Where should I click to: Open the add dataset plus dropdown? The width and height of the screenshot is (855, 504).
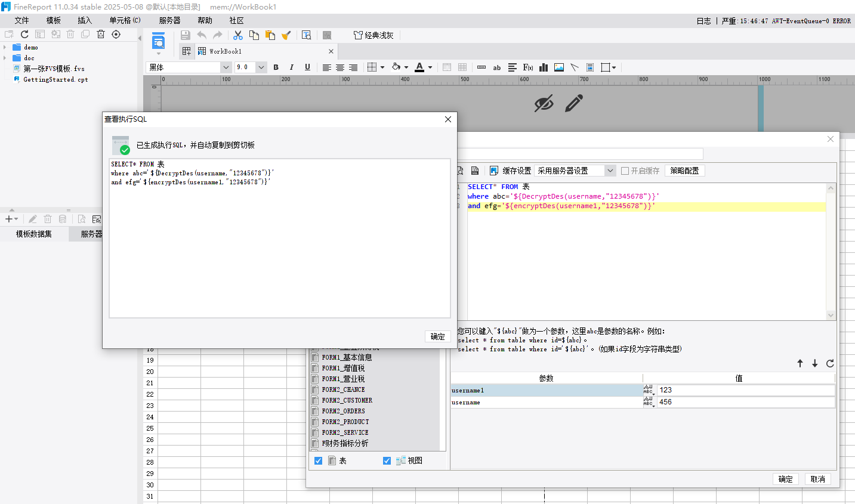pos(11,219)
